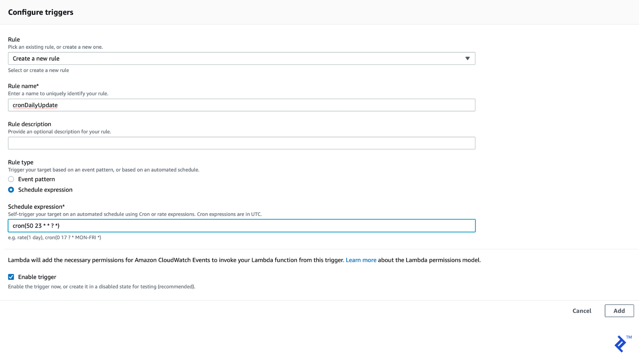Image resolution: width=639 pixels, height=364 pixels.
Task: Select the Schedule expression radio button
Action: 11,189
